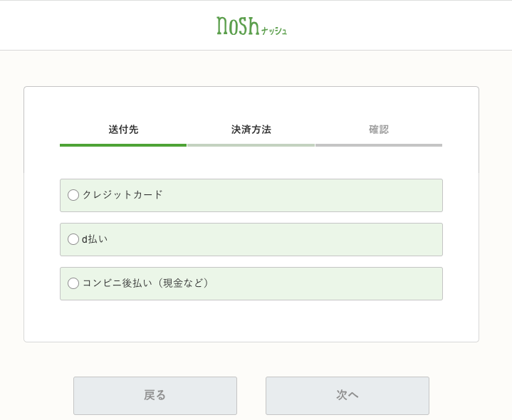The image size is (512, 420).
Task: Click empty right area of the コンビニ後払い row
Action: click(x=356, y=283)
